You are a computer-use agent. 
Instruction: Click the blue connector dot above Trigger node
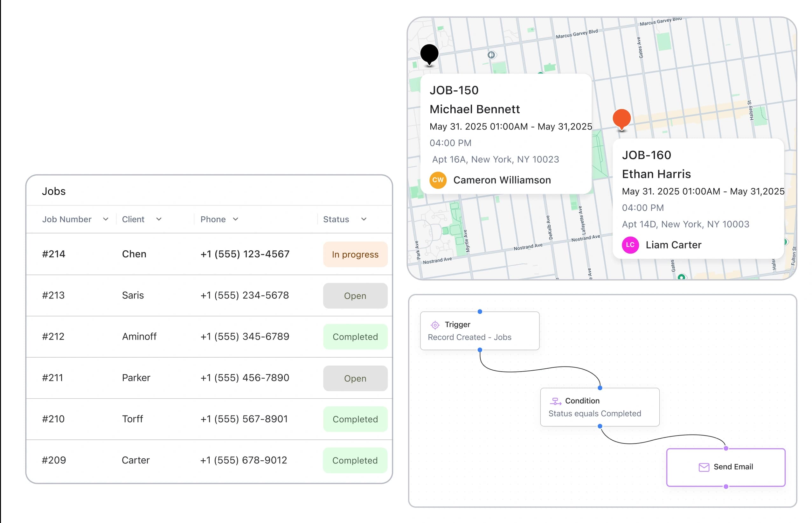pos(480,312)
